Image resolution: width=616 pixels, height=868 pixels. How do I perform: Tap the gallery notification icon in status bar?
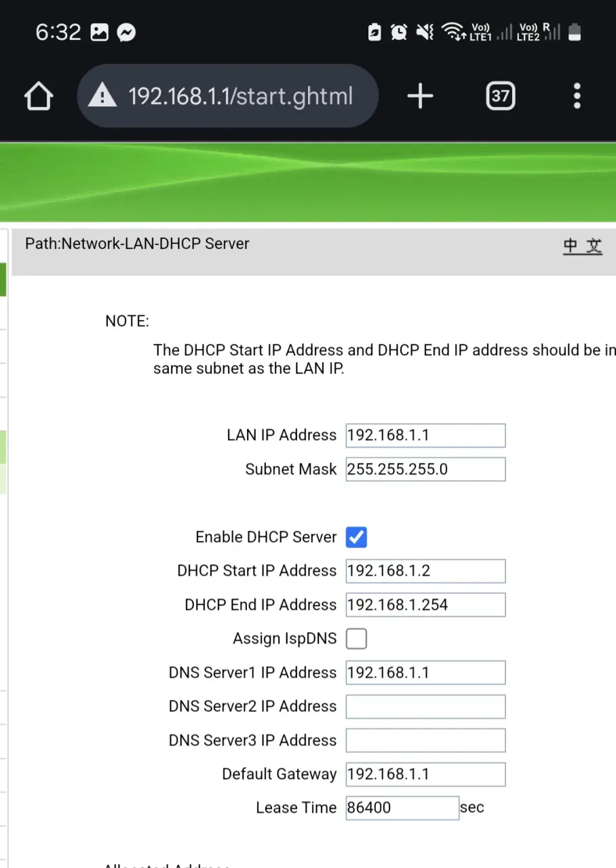[100, 32]
